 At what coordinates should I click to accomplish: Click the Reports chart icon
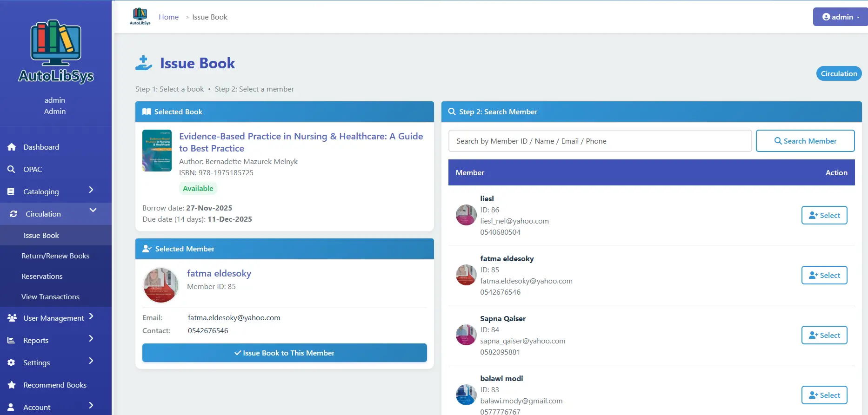(11, 340)
